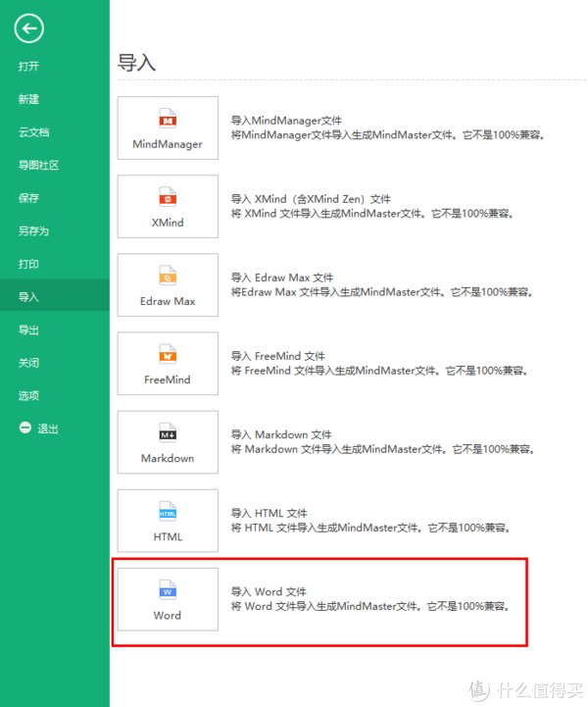The width and height of the screenshot is (588, 707).
Task: Click the text 导入 Markdown 文件
Action: [281, 434]
